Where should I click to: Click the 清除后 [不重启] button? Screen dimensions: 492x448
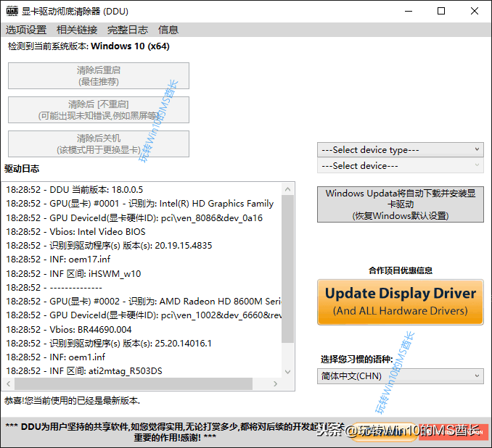99,109
